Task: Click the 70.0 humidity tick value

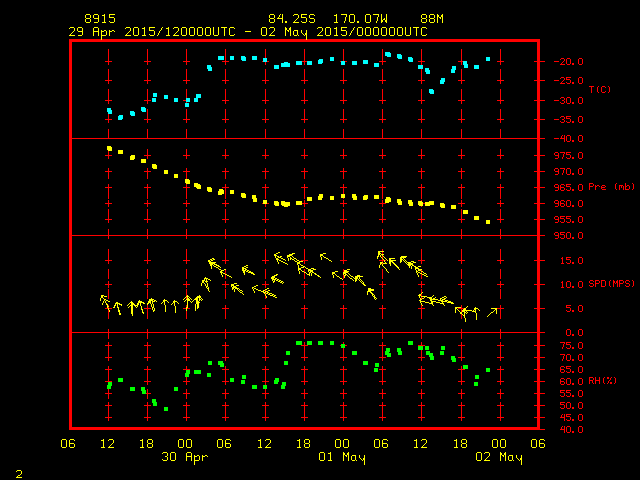Action: click(x=571, y=358)
